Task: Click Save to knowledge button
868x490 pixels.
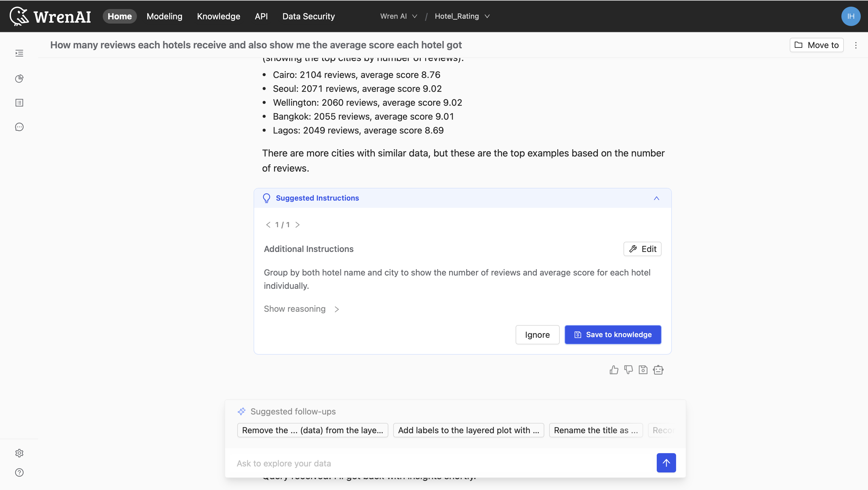Action: [613, 334]
